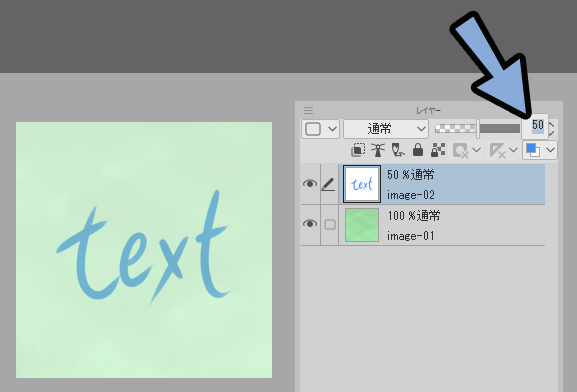
Task: Open the blending mode 通常 dropdown
Action: pyautogui.click(x=386, y=129)
